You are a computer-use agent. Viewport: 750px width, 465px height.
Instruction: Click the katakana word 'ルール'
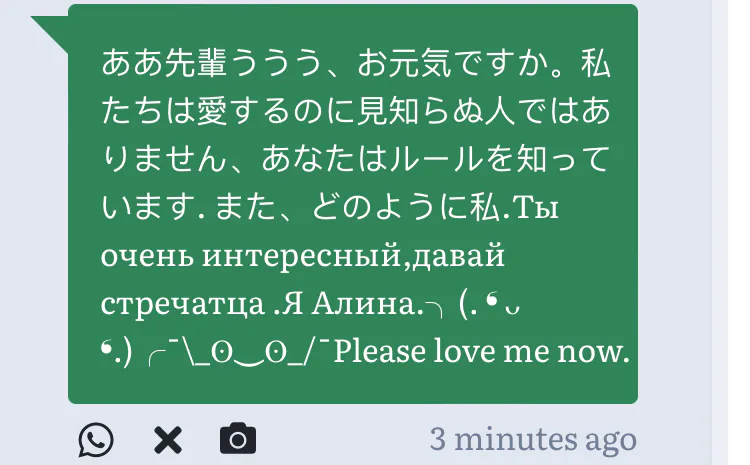436,159
